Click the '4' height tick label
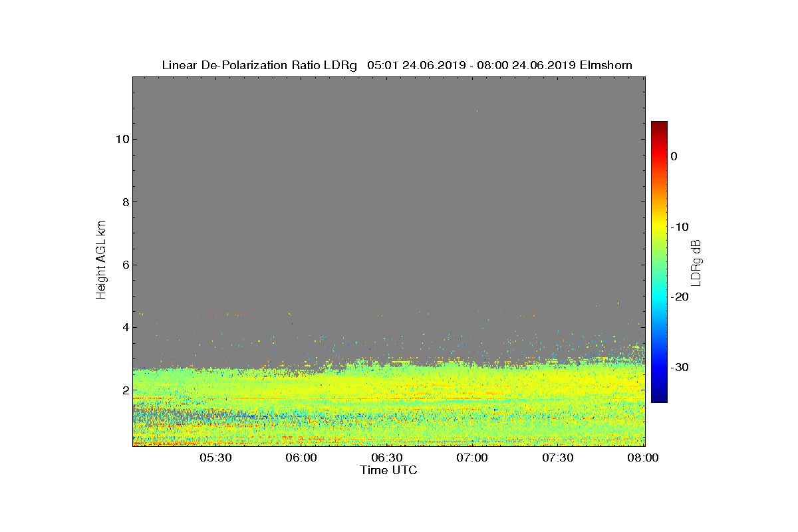 coord(124,327)
